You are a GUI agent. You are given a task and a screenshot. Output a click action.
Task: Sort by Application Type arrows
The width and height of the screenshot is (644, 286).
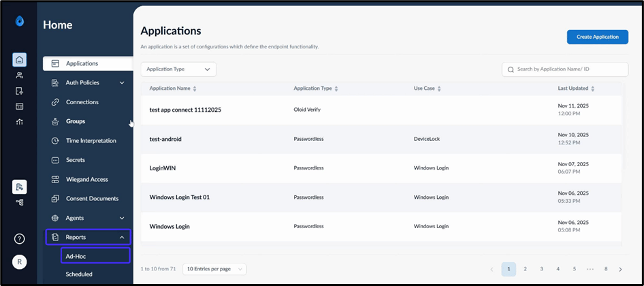pos(336,89)
